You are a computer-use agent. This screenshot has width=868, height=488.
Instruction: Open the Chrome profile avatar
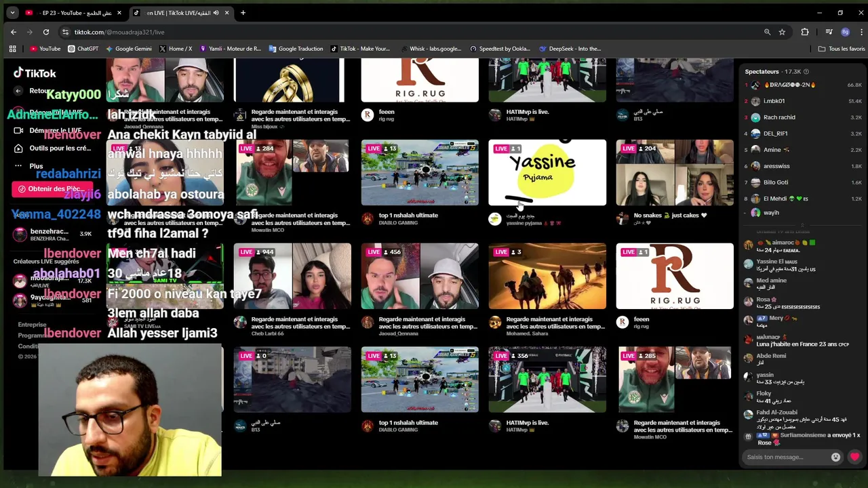point(845,32)
